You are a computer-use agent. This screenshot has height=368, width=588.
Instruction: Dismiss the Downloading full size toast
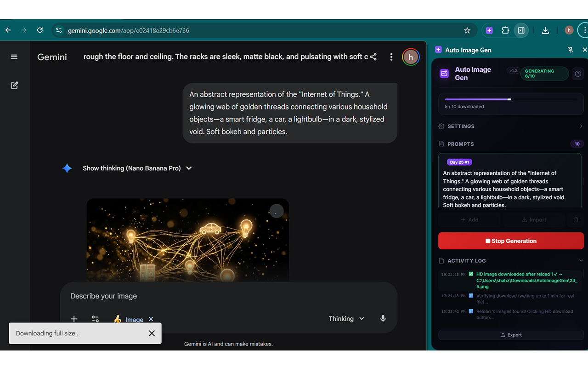point(152,333)
